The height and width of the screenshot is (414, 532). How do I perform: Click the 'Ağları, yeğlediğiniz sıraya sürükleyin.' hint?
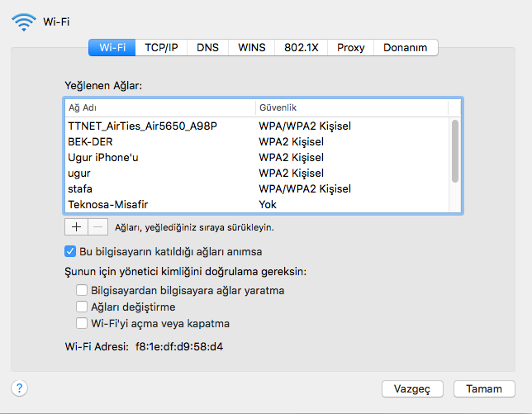194,227
